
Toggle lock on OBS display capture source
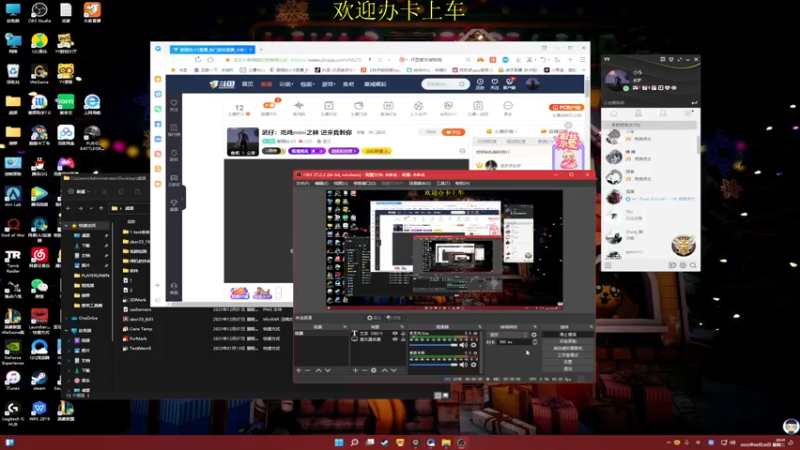[x=403, y=339]
